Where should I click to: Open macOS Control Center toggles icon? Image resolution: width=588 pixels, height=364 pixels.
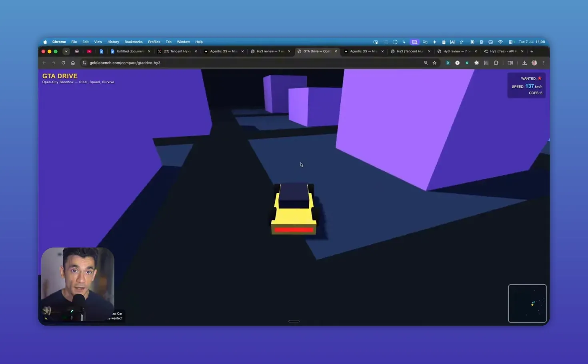pyautogui.click(x=511, y=42)
